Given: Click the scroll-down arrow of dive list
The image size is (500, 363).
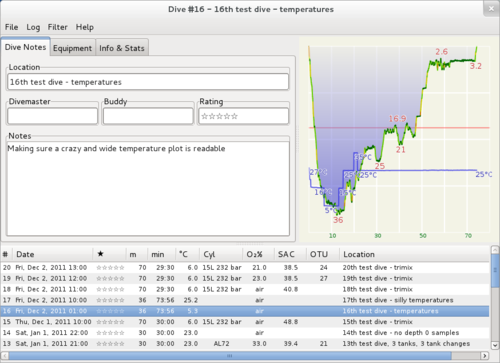Looking at the screenshot, I should (x=495, y=345).
